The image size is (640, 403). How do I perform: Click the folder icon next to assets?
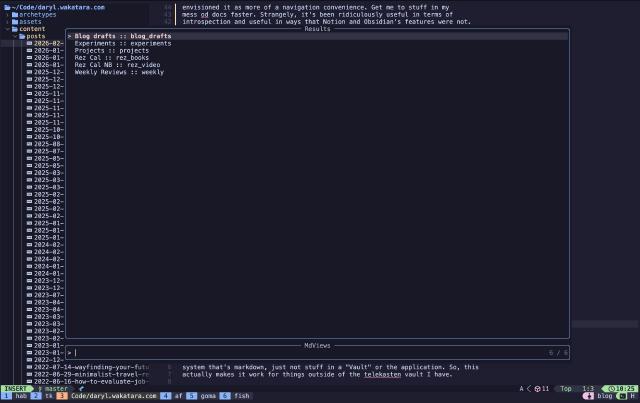[x=15, y=22]
